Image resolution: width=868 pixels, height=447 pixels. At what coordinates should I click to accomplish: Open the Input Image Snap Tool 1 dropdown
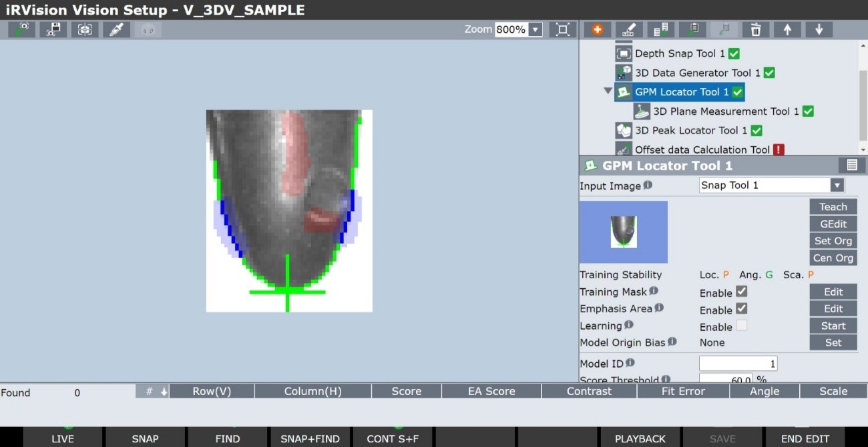click(837, 185)
